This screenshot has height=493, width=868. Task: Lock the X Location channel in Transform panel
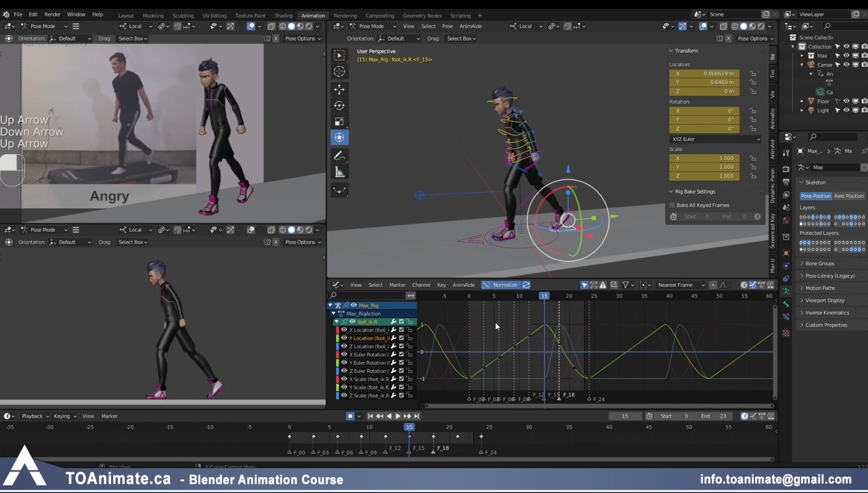753,73
